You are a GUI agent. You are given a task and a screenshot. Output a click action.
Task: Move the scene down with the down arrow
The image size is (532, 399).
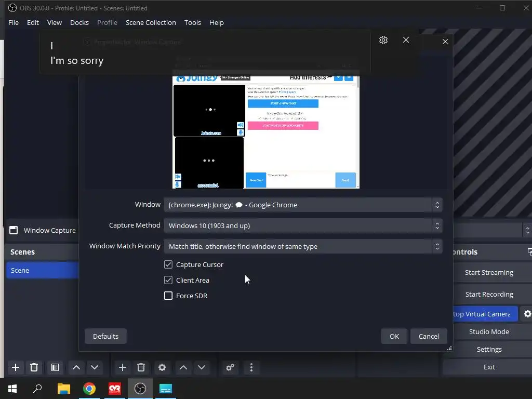[x=95, y=367]
